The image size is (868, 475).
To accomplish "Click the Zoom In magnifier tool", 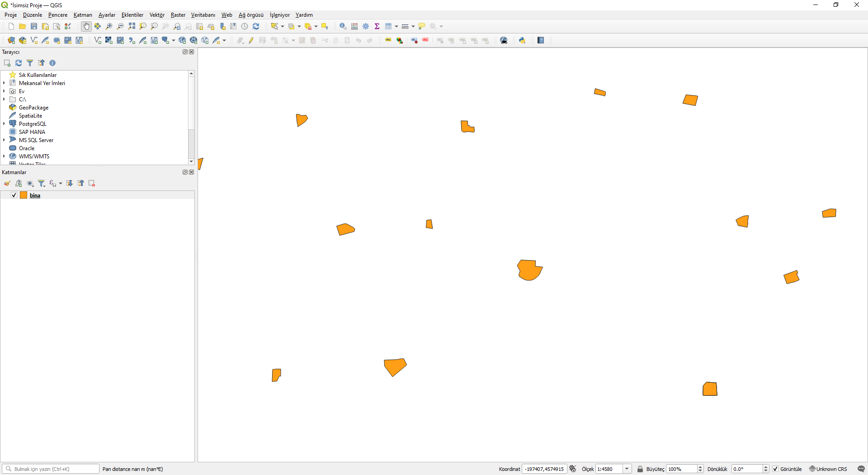I will 109,26.
